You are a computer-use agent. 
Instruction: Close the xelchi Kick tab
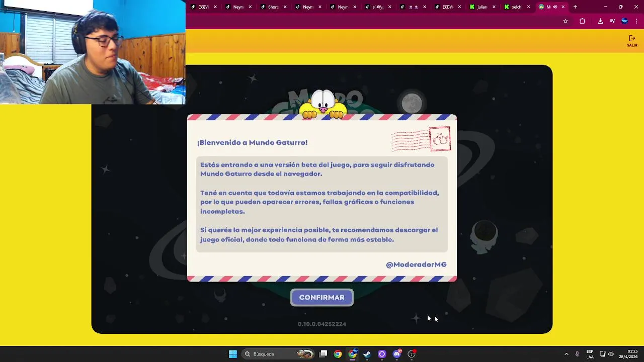pyautogui.click(x=528, y=7)
